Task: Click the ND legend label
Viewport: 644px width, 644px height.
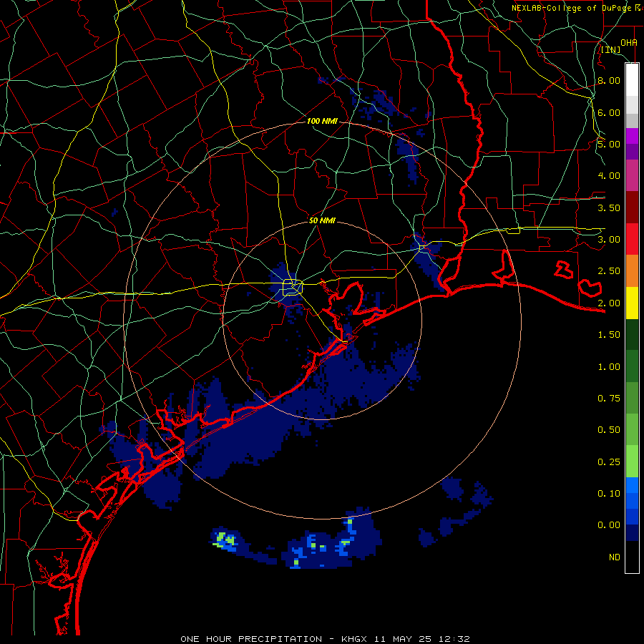Action: 615,557
